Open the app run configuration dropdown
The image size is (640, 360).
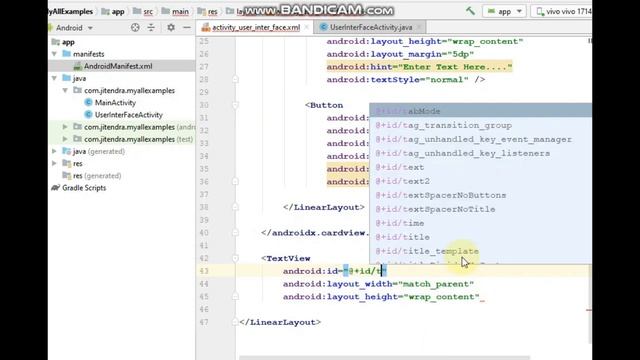click(x=504, y=11)
